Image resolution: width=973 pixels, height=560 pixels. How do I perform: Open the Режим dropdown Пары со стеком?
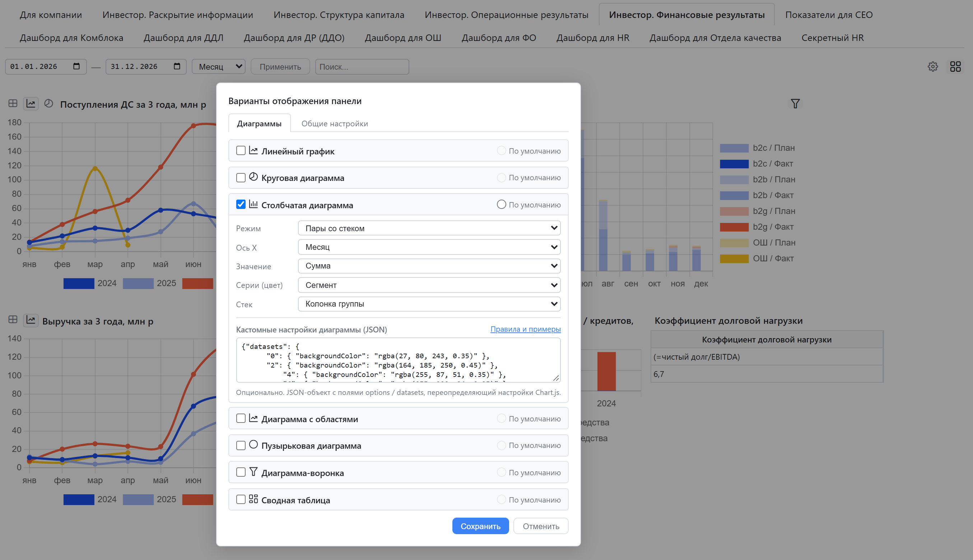[429, 228]
